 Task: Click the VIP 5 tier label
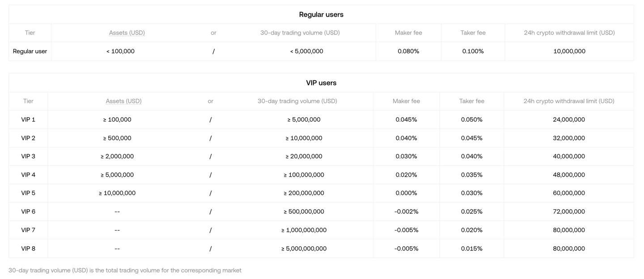(28, 193)
